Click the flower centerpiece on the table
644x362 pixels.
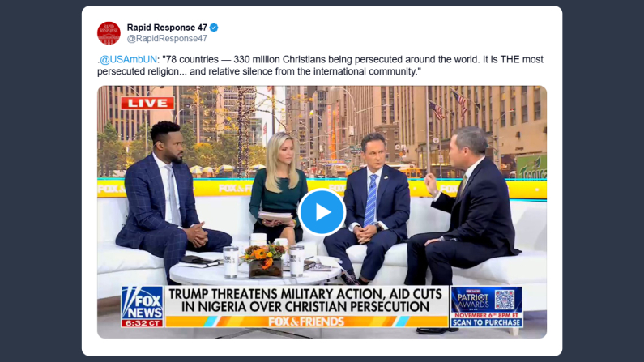264,258
